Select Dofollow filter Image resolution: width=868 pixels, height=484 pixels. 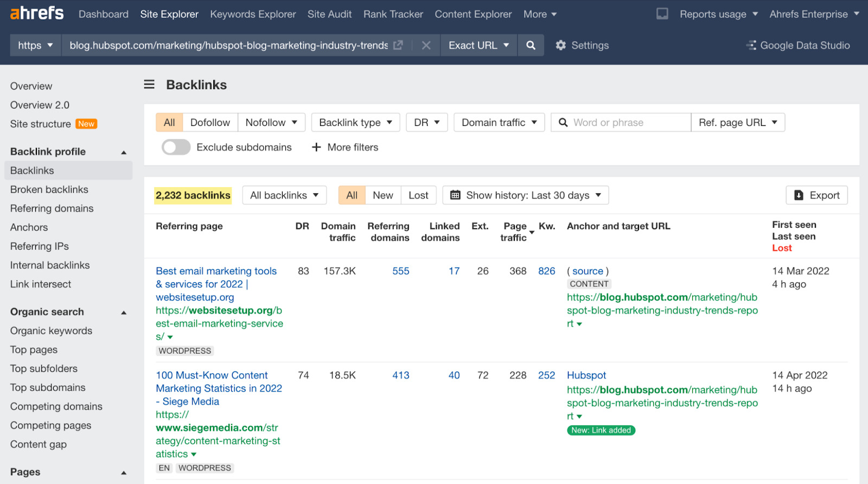tap(210, 123)
